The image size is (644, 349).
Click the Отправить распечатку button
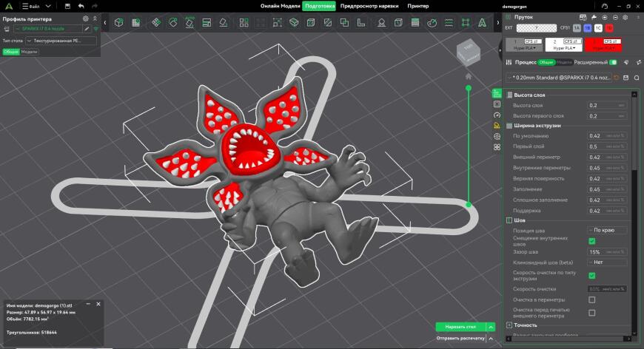point(460,339)
